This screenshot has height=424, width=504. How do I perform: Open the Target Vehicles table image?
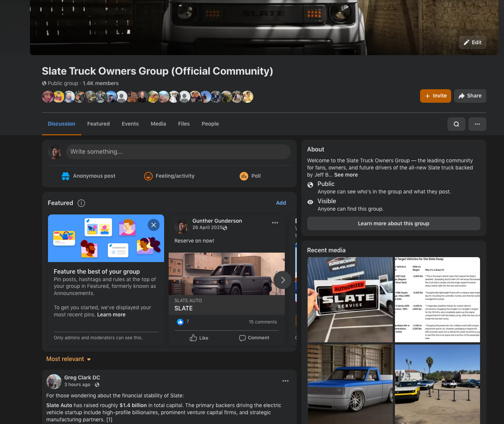[437, 300]
